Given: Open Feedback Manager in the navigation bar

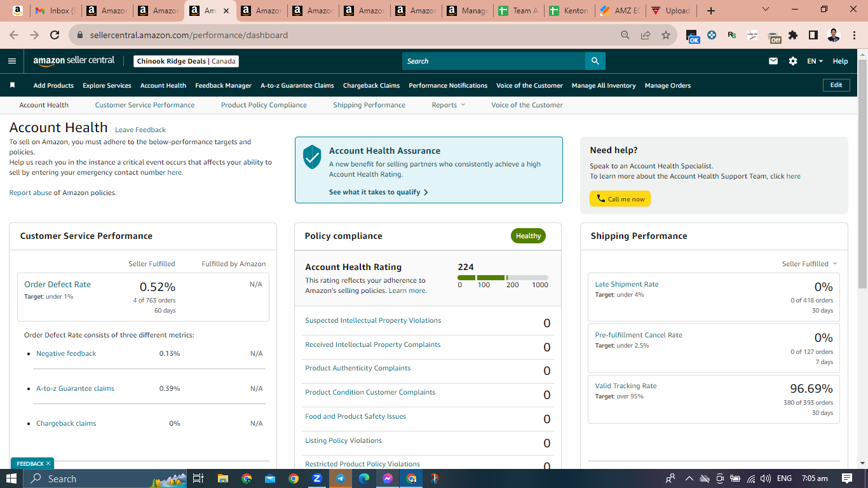Looking at the screenshot, I should pyautogui.click(x=223, y=85).
